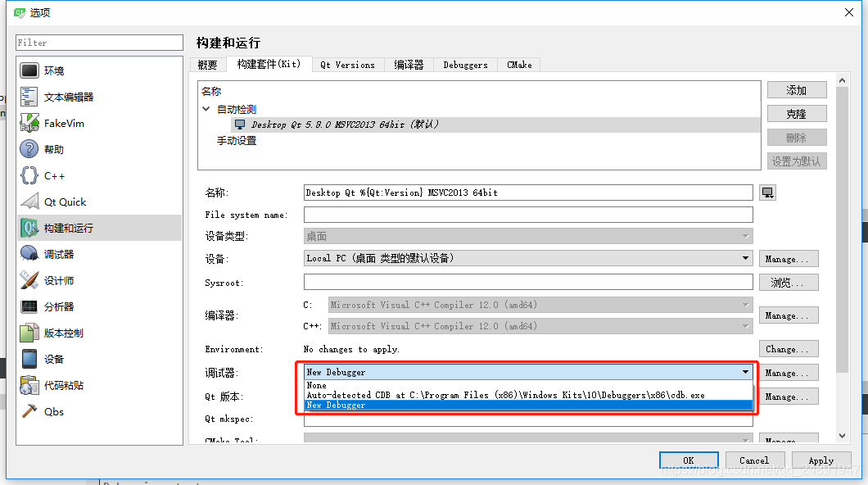Click the Sysroot path field
The height and width of the screenshot is (485, 868).
[528, 283]
